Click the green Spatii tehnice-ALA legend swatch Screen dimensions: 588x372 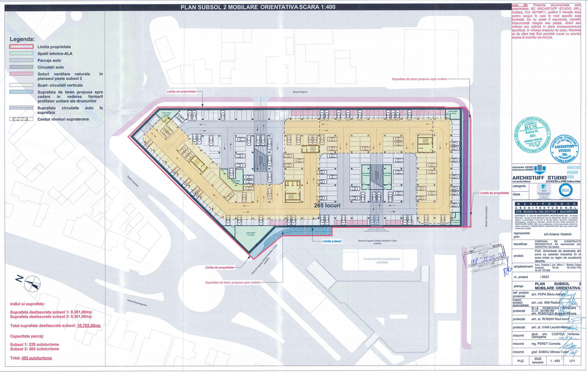(21, 54)
